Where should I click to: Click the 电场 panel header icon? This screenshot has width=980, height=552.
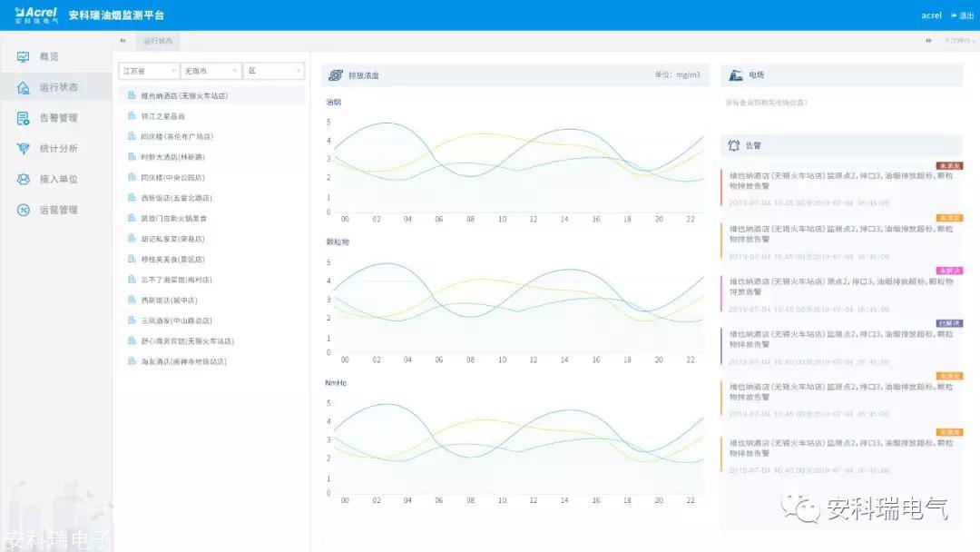click(x=733, y=75)
